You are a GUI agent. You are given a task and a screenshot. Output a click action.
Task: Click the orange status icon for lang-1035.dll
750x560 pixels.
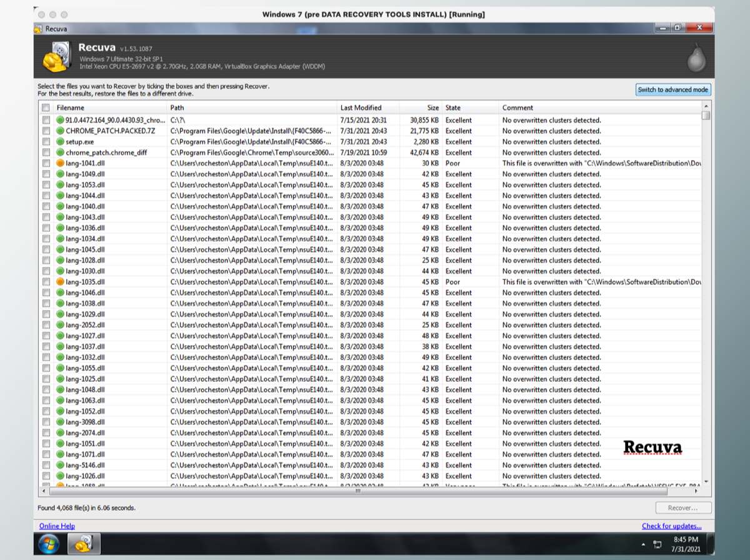[61, 282]
